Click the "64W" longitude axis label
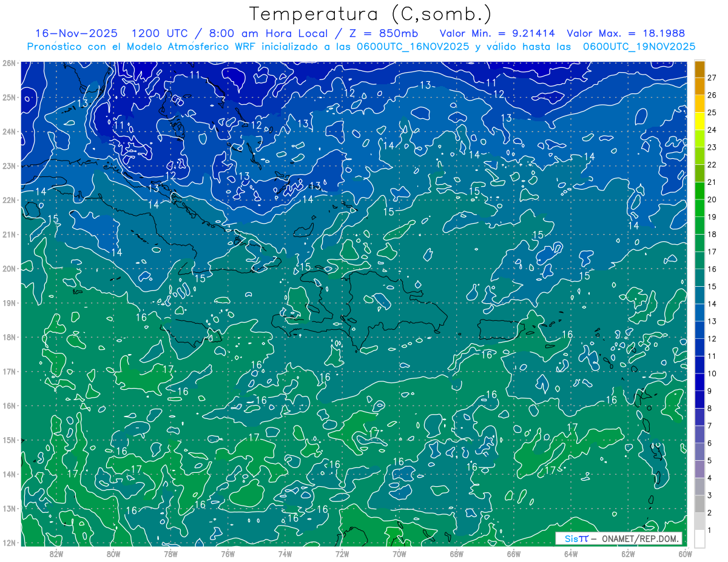This screenshot has width=728, height=562. click(571, 554)
